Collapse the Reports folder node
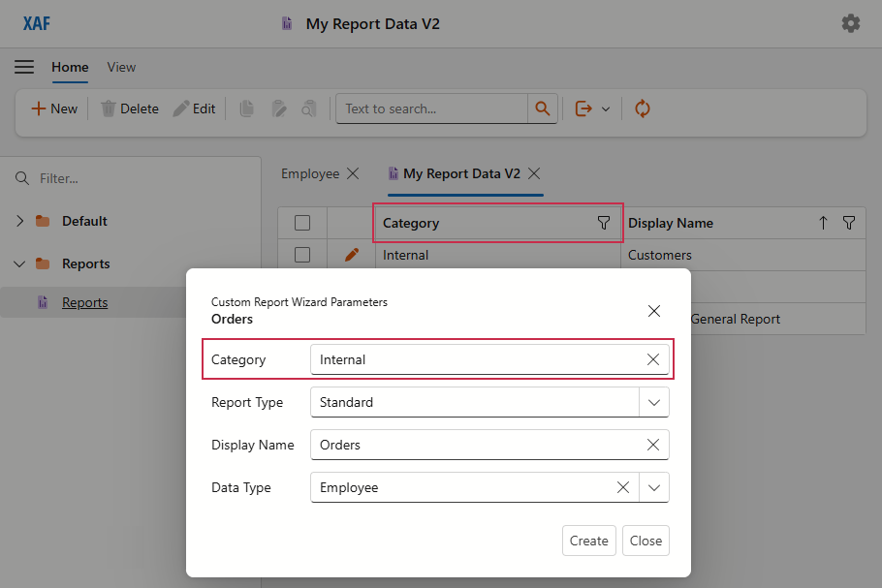The height and width of the screenshot is (588, 882). click(x=19, y=263)
